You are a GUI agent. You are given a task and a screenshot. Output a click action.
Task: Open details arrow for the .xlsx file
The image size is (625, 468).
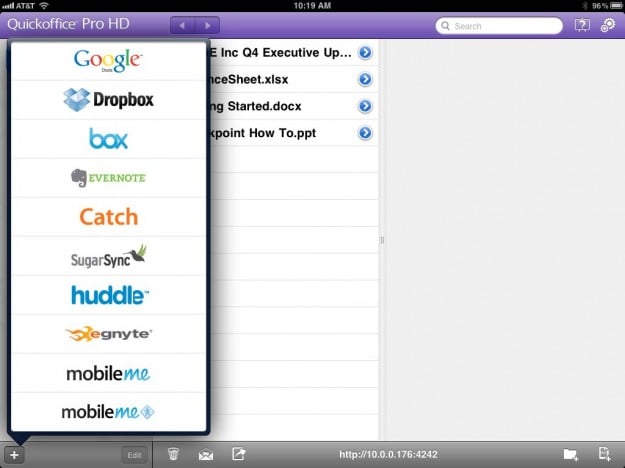365,79
